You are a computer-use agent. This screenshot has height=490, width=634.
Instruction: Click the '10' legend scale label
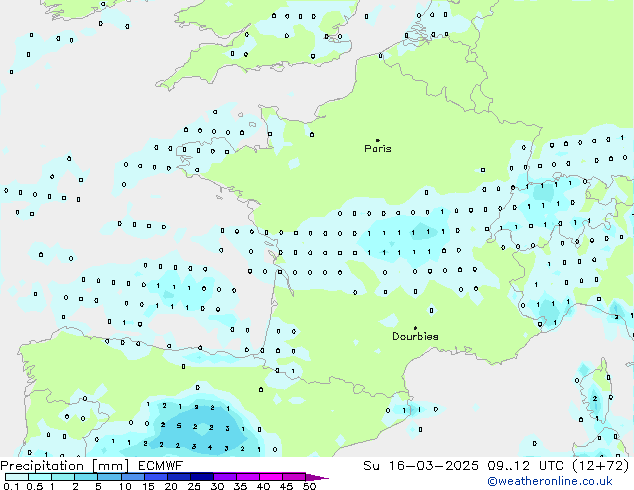(x=125, y=486)
